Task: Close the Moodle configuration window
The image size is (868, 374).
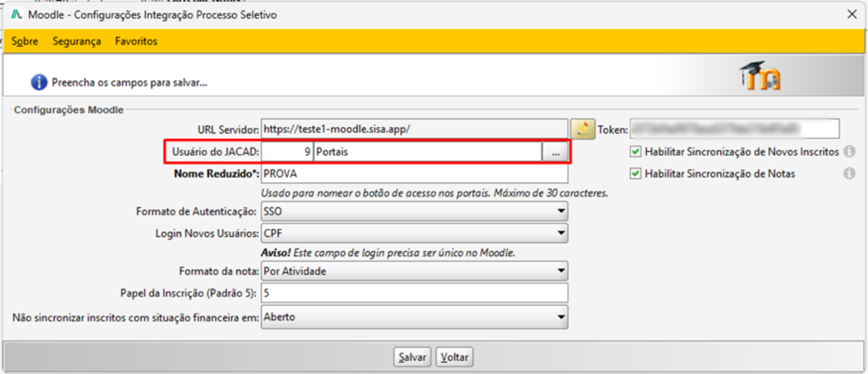Action: [851, 14]
